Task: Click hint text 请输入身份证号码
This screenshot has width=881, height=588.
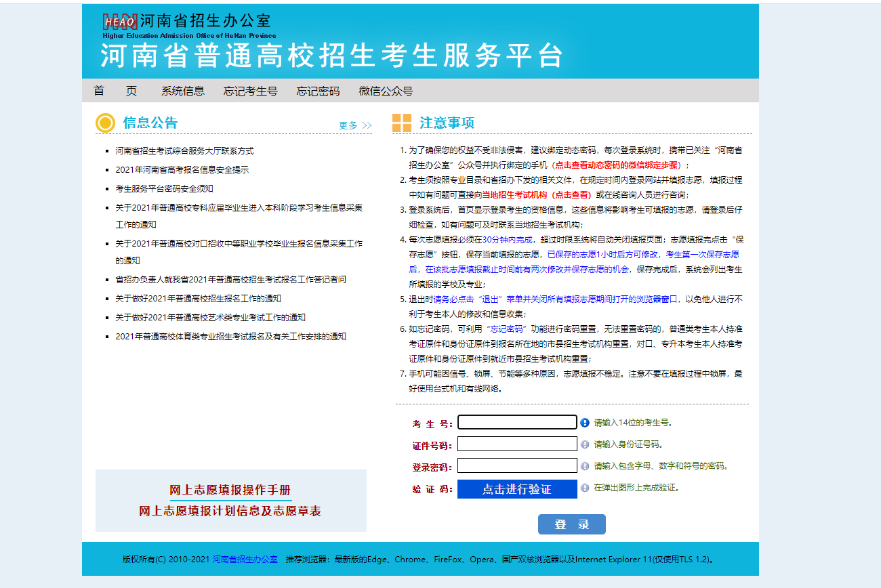Action: point(628,444)
